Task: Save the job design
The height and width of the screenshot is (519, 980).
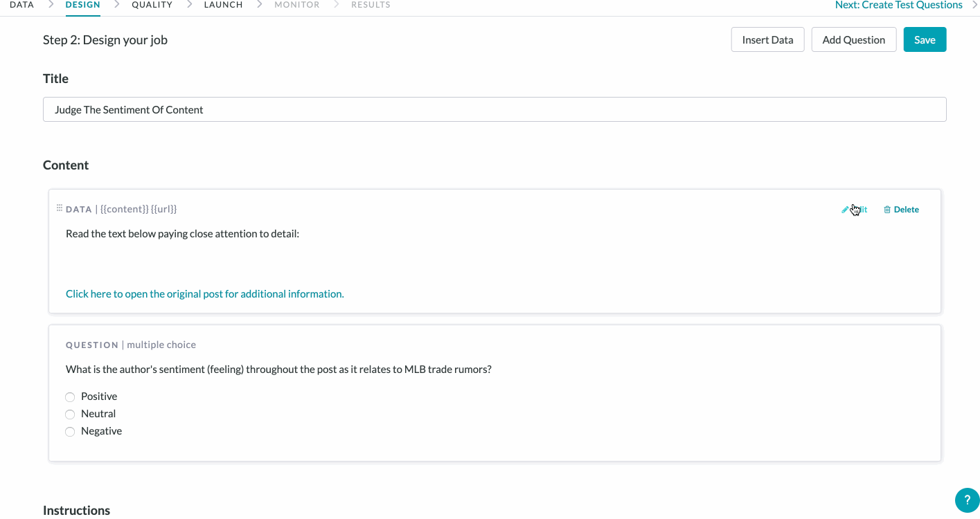Action: [925, 39]
